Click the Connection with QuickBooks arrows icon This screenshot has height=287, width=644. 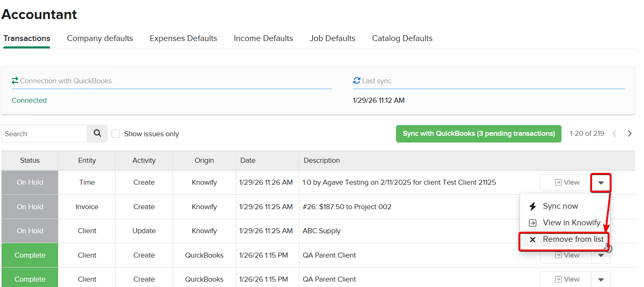click(x=15, y=81)
